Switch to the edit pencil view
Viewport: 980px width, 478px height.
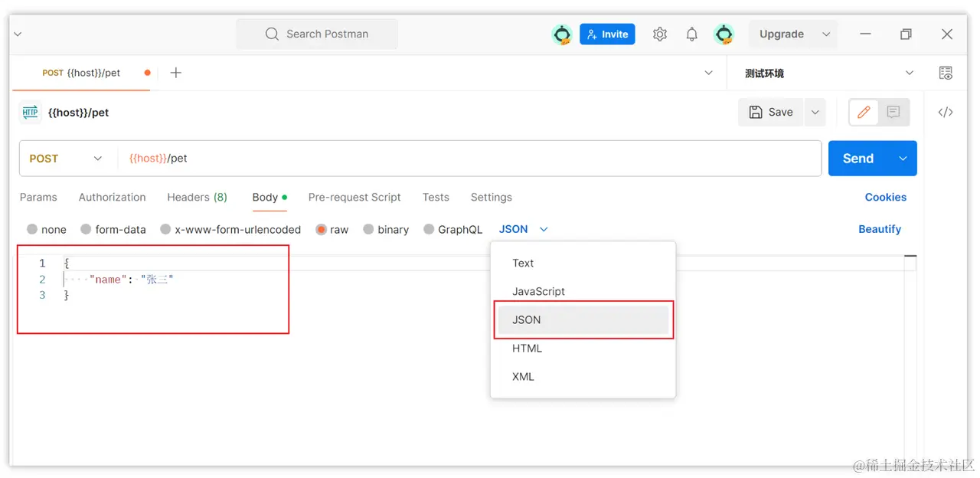coord(864,113)
